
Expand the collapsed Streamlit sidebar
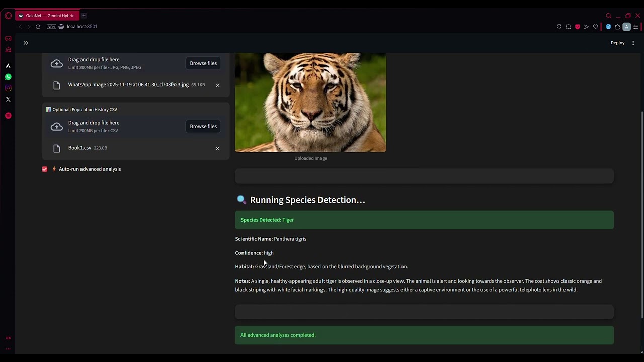26,43
